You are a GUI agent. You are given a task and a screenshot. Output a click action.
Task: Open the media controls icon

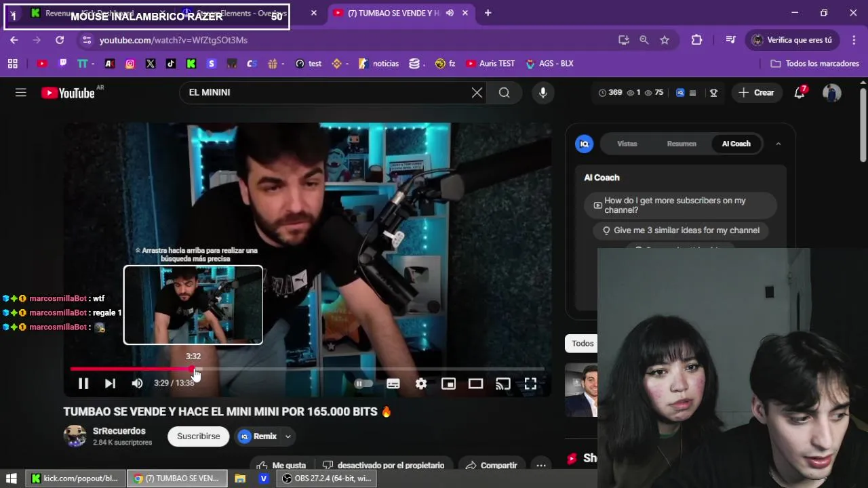730,40
